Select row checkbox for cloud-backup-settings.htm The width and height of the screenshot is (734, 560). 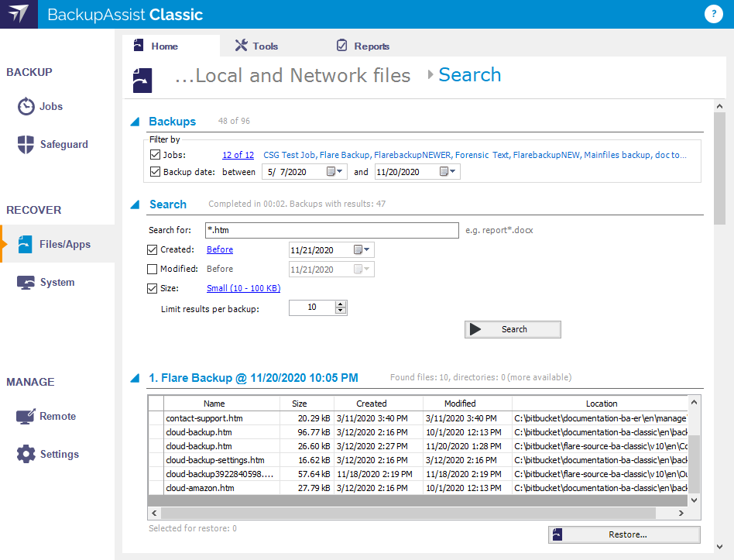pyautogui.click(x=156, y=460)
